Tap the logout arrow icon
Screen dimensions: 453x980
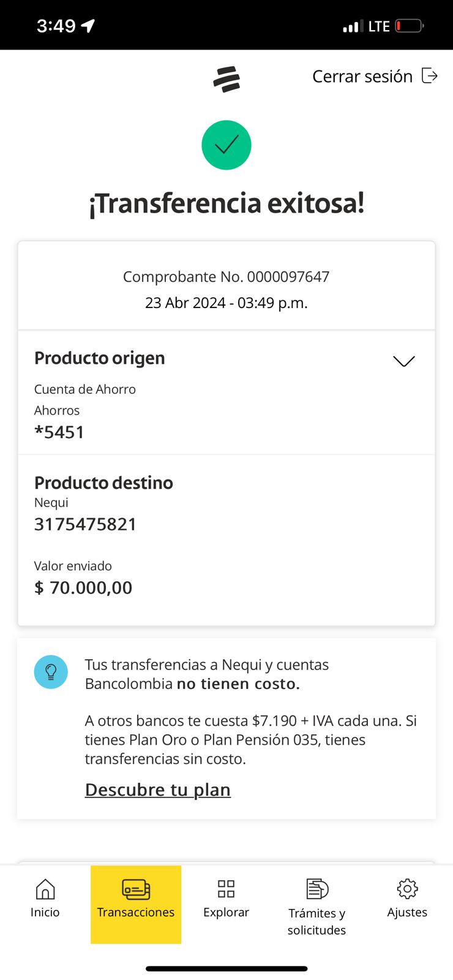coord(430,76)
